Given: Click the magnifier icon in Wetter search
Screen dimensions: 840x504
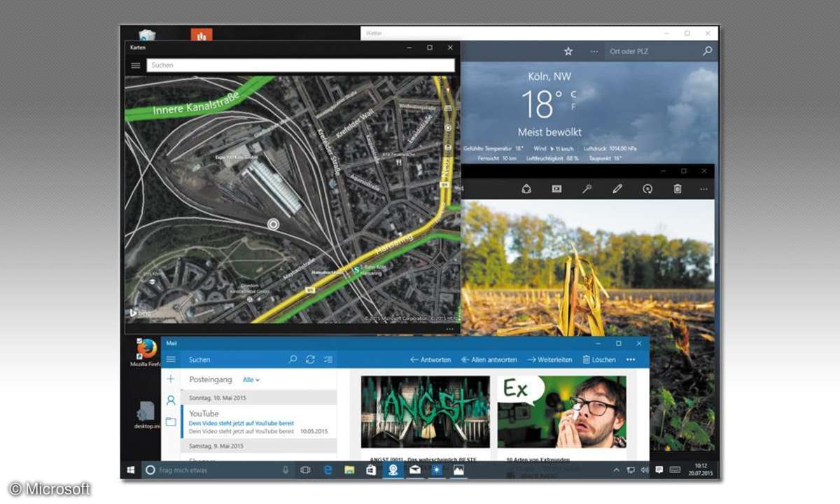Looking at the screenshot, I should 708,51.
